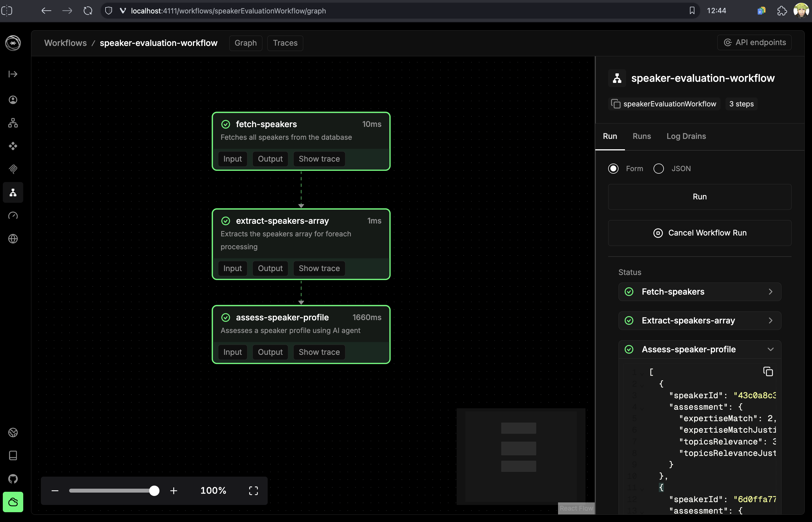Click the workflows icon in the sidebar
This screenshot has height=522, width=812.
(x=13, y=193)
